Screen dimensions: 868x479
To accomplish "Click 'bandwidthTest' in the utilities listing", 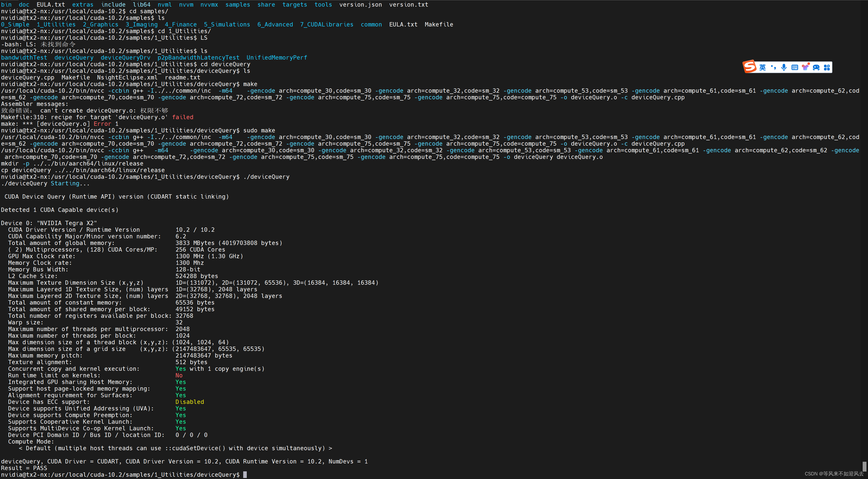I will [x=24, y=58].
